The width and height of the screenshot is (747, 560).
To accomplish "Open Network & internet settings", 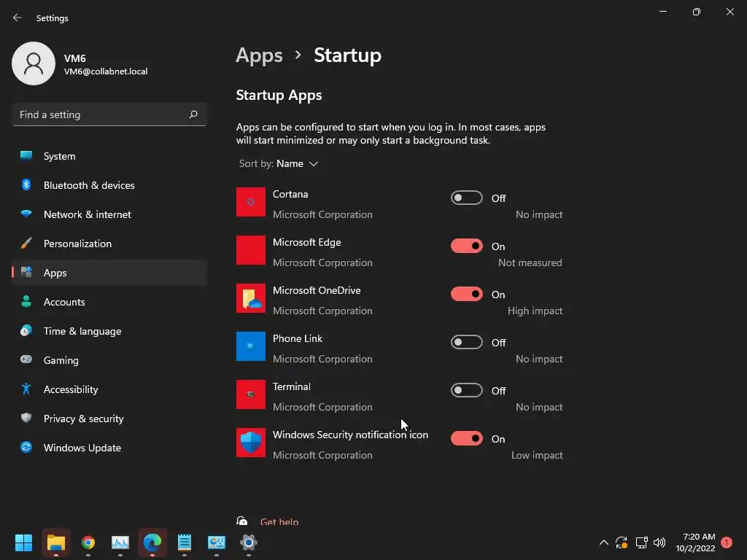I will click(x=109, y=214).
